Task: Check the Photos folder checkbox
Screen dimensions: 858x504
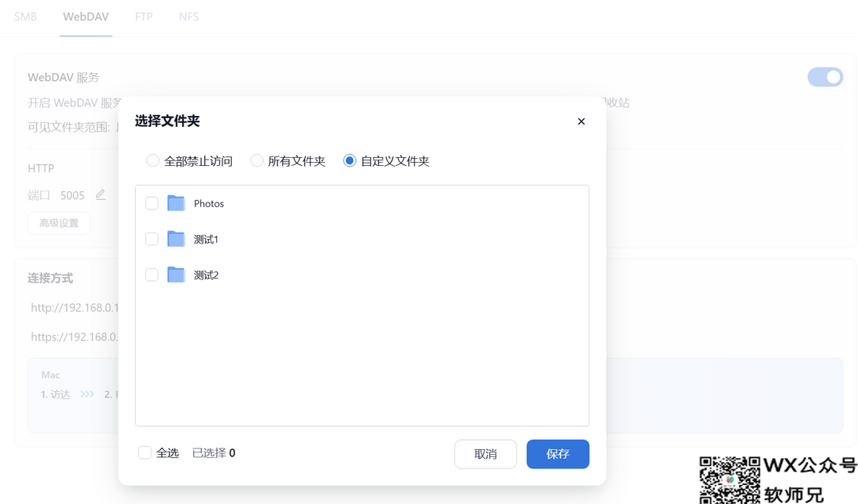Action: [x=152, y=203]
